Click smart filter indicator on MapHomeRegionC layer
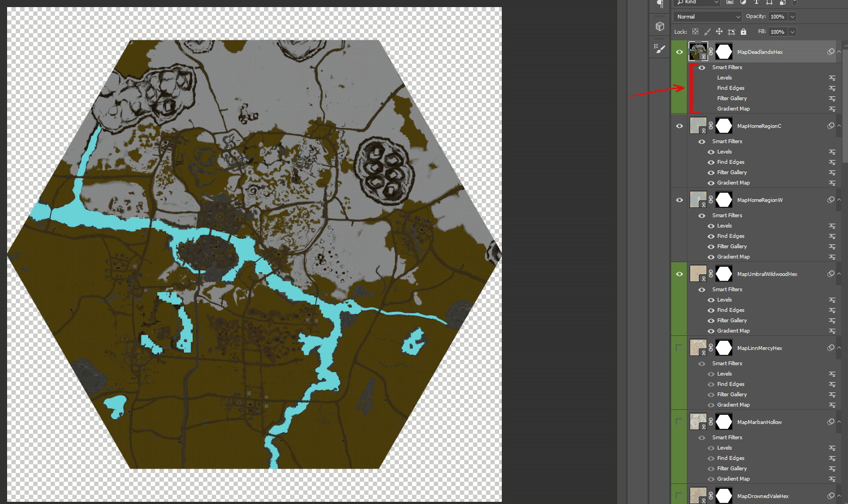Image resolution: width=848 pixels, height=504 pixels. coord(831,126)
